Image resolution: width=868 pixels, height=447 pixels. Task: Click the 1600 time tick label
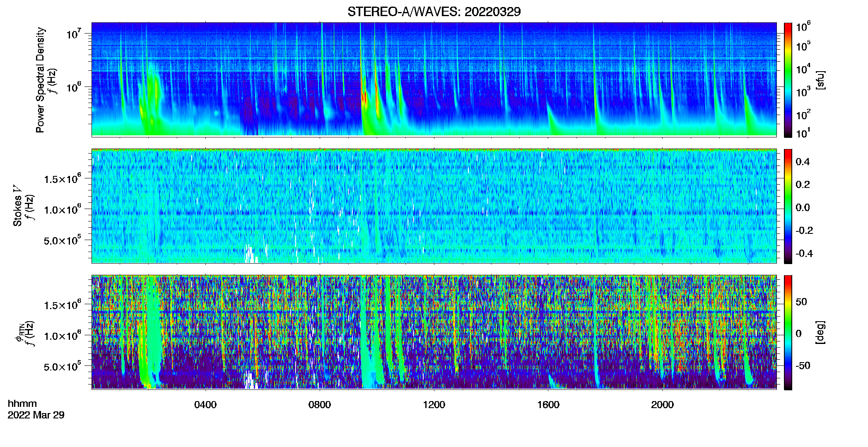pyautogui.click(x=548, y=405)
